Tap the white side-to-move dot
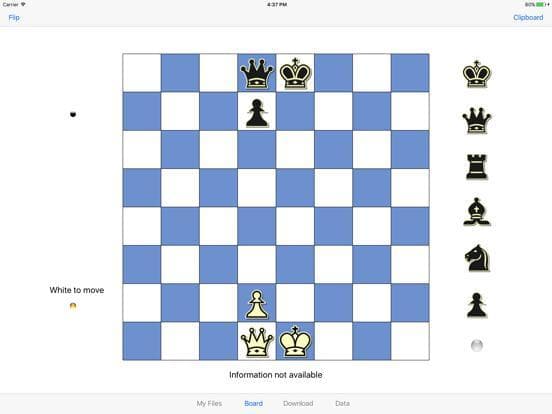This screenshot has height=414, width=552. [x=73, y=306]
